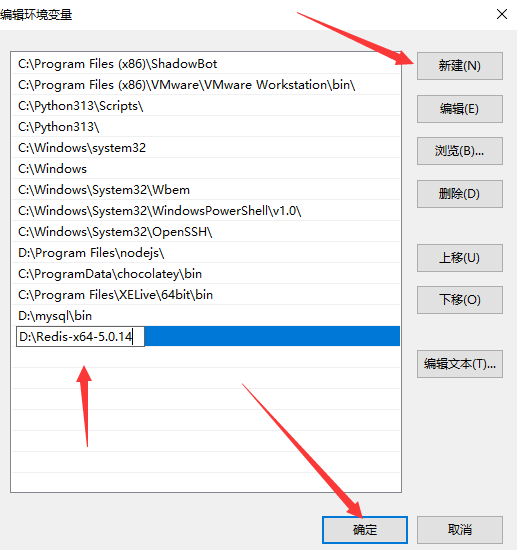Click the 新建(N) button
This screenshot has width=517, height=550.
point(459,66)
